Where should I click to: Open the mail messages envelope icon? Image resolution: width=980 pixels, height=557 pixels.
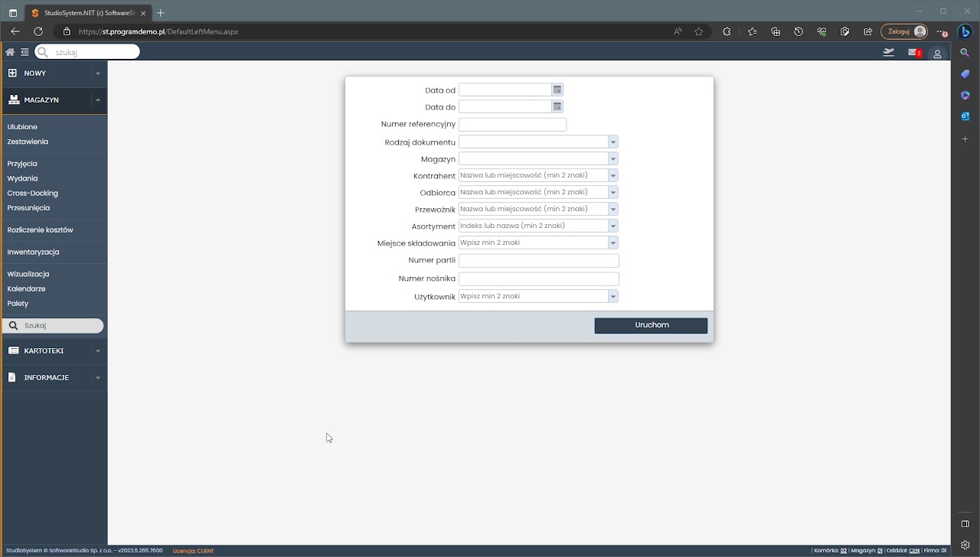click(x=913, y=53)
